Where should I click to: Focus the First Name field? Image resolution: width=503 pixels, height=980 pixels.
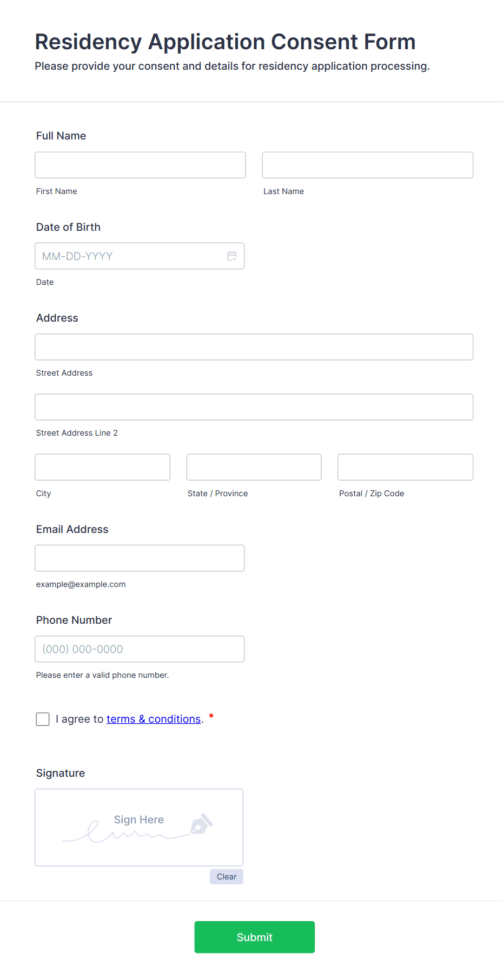coord(140,165)
